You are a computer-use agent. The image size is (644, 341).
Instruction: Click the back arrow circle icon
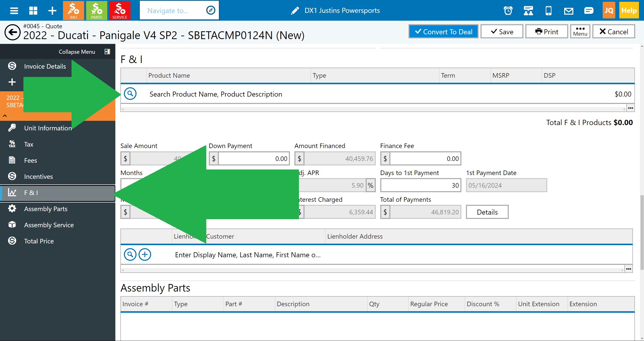click(12, 32)
